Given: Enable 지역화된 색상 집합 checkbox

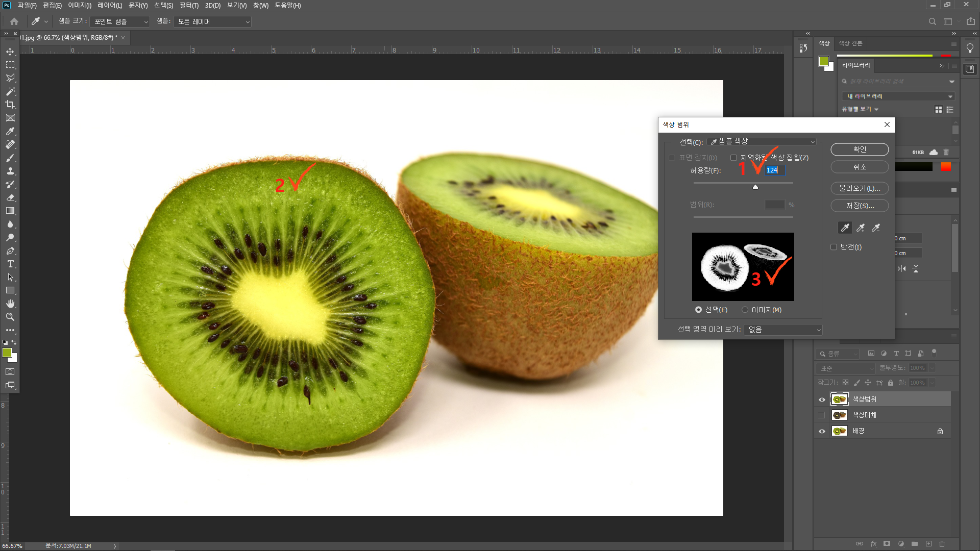Looking at the screenshot, I should tap(733, 158).
